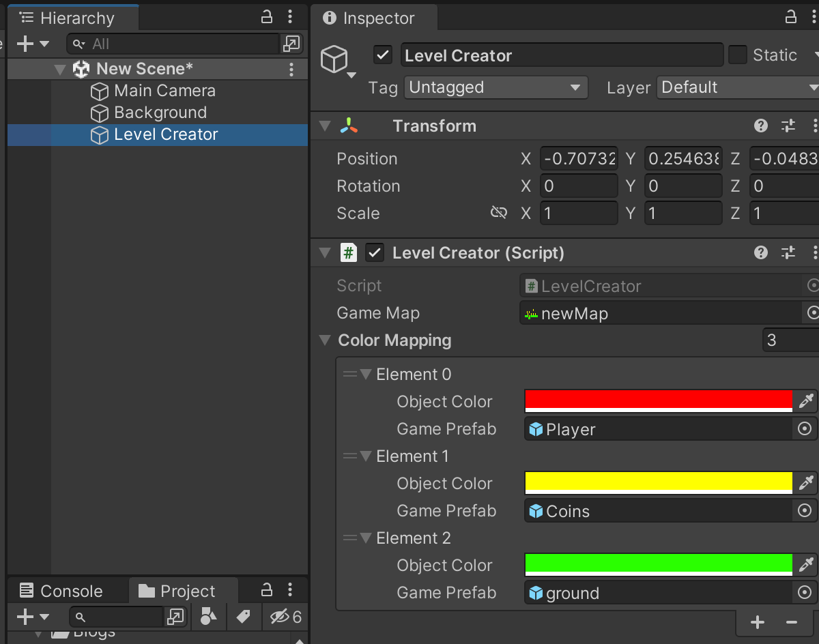This screenshot has width=819, height=644.
Task: Collapse the Color Mapping array
Action: (x=324, y=340)
